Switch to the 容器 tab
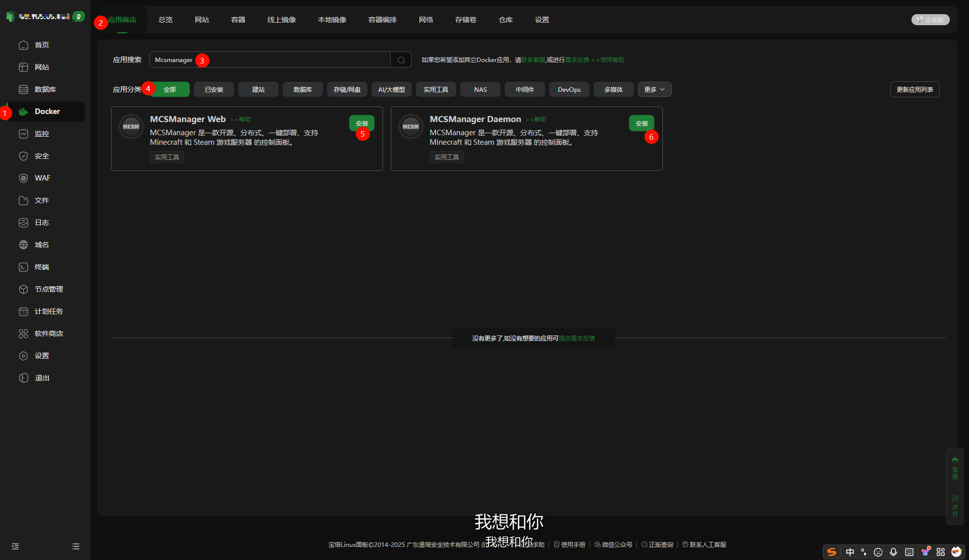Image resolution: width=969 pixels, height=560 pixels. point(238,20)
